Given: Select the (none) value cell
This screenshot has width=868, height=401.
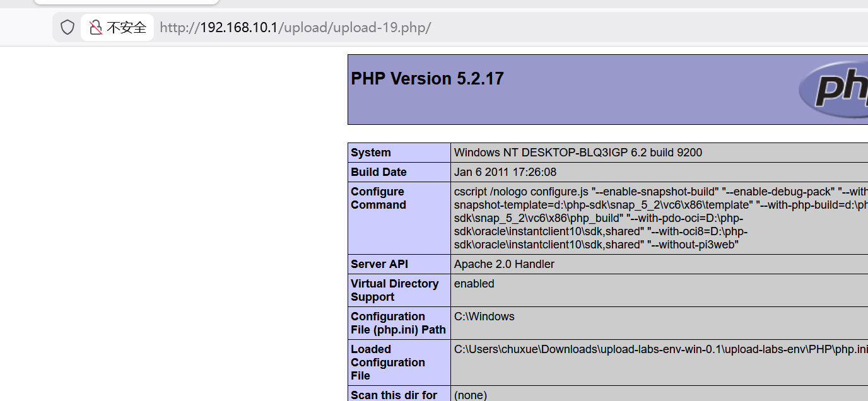Looking at the screenshot, I should (x=659, y=394).
